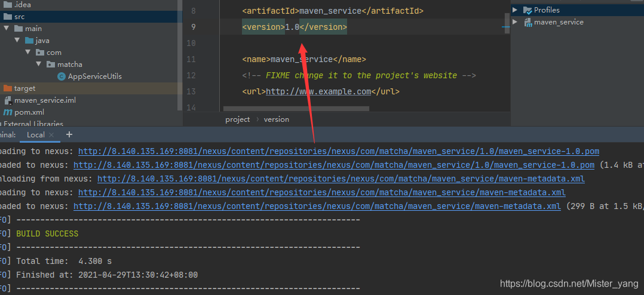644x295 pixels.
Task: Click the com package icon
Action: click(40, 53)
